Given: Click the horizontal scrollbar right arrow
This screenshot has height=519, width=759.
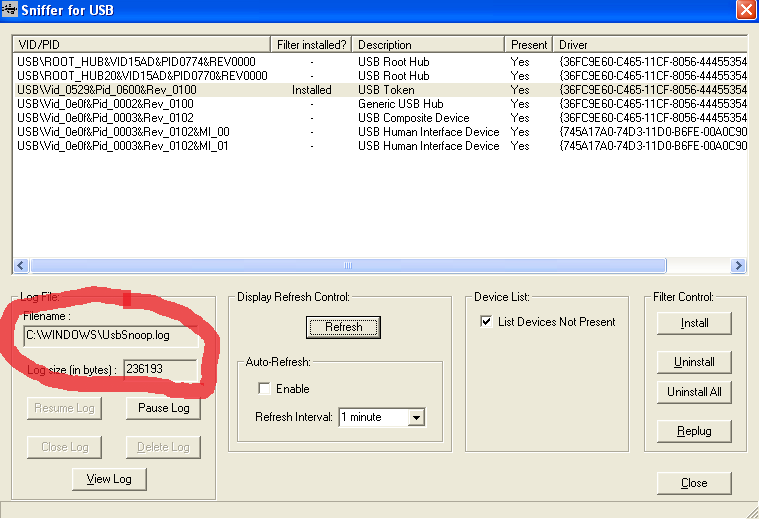Looking at the screenshot, I should [738, 266].
